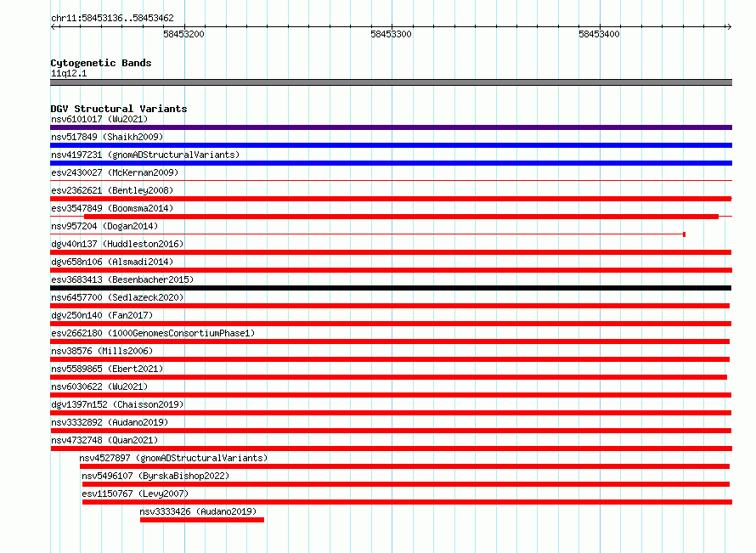This screenshot has height=553, width=756.
Task: Click esv3683413 (Besenbacher2015) label
Action: (122, 279)
